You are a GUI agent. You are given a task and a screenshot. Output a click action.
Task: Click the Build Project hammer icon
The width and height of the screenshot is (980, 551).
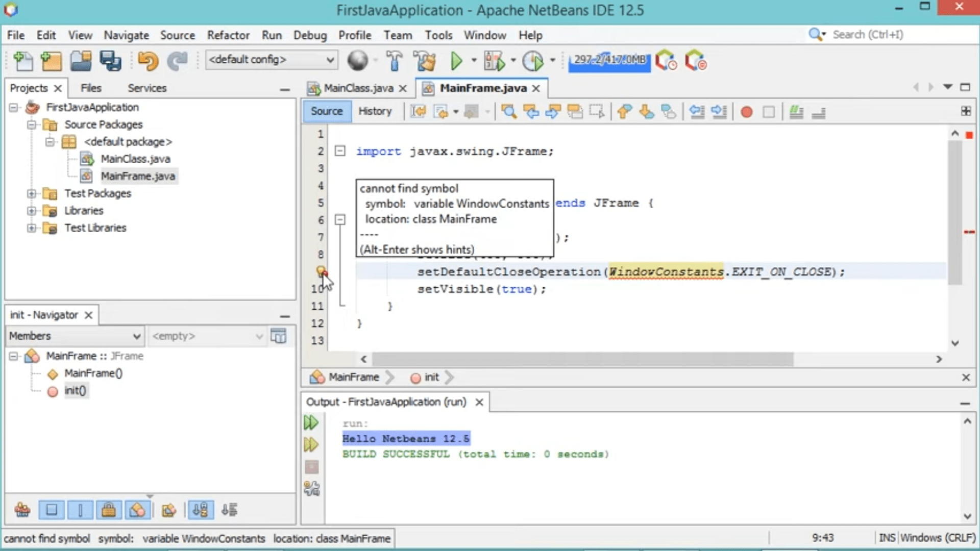(x=394, y=61)
